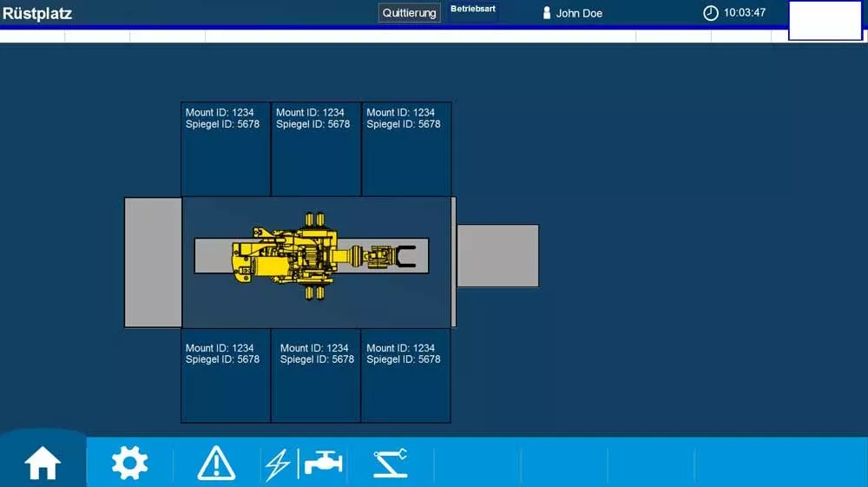The image size is (868, 487).
Task: Click the John Doe user name
Action: point(579,13)
